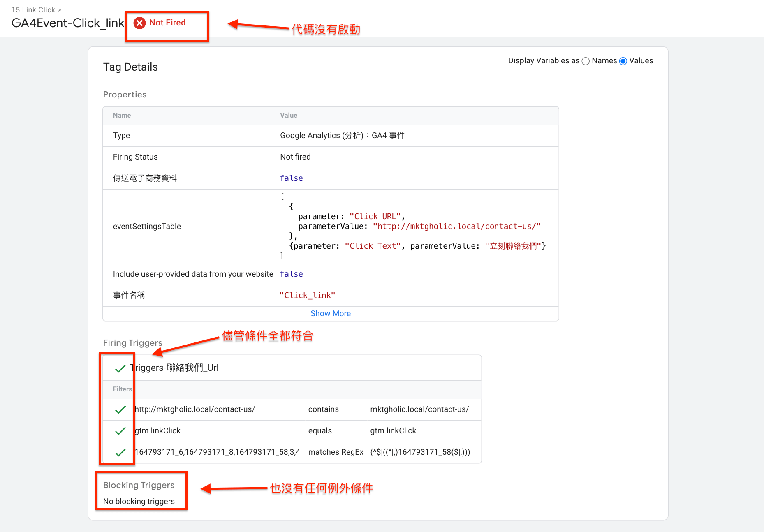The height and width of the screenshot is (532, 764).
Task: Click the checkmark beside the RegEx filter row
Action: tap(120, 452)
